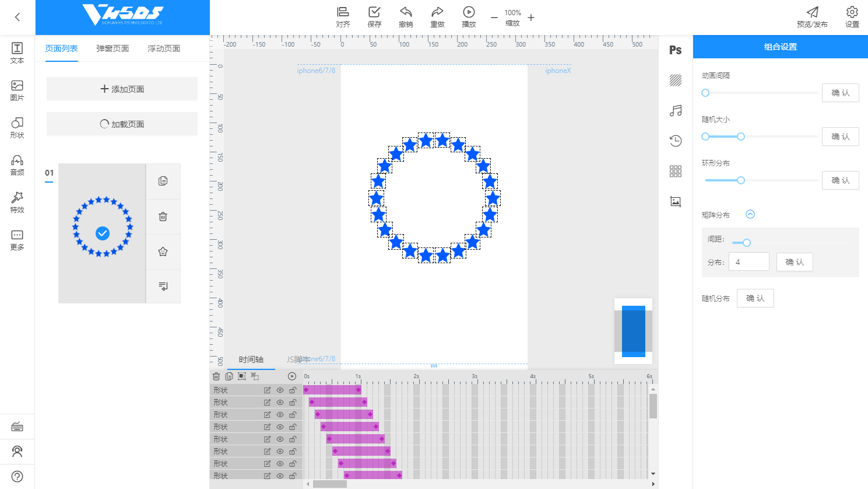868x489 pixels.
Task: Undo with the 撤销 button
Action: click(406, 17)
